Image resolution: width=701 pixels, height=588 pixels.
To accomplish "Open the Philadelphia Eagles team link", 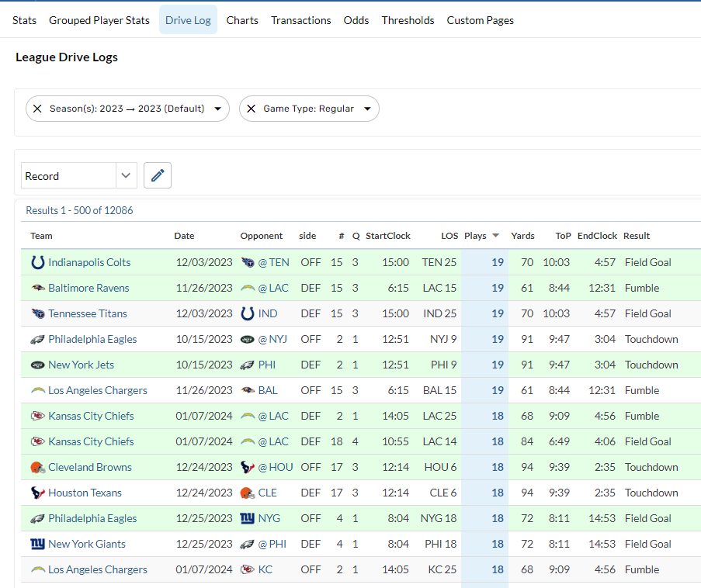I will click(x=92, y=339).
